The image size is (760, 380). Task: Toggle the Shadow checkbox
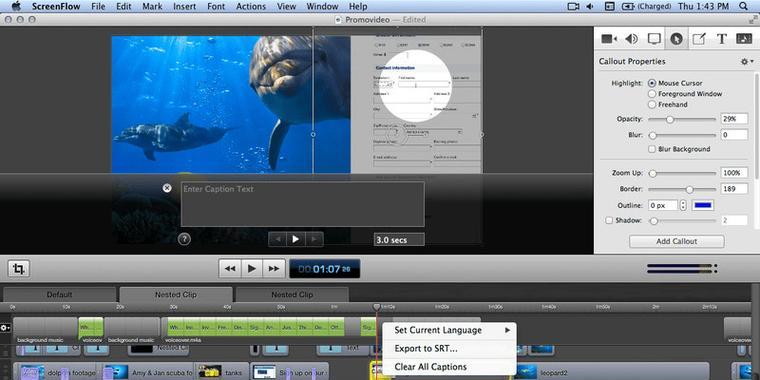click(x=609, y=221)
